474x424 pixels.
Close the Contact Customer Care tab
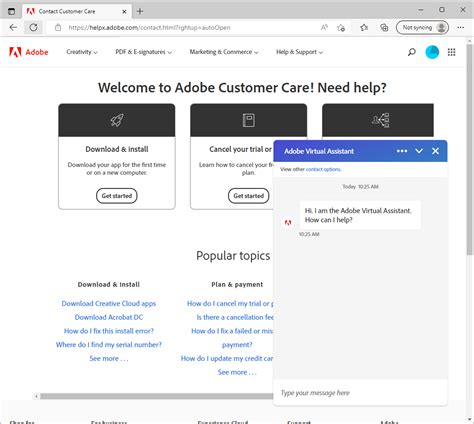(x=124, y=11)
